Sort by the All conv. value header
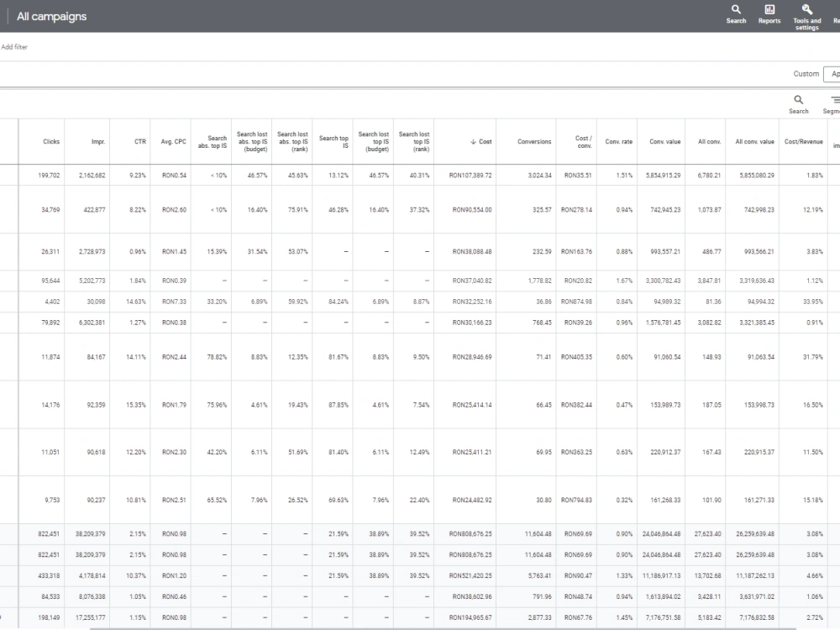 (754, 141)
